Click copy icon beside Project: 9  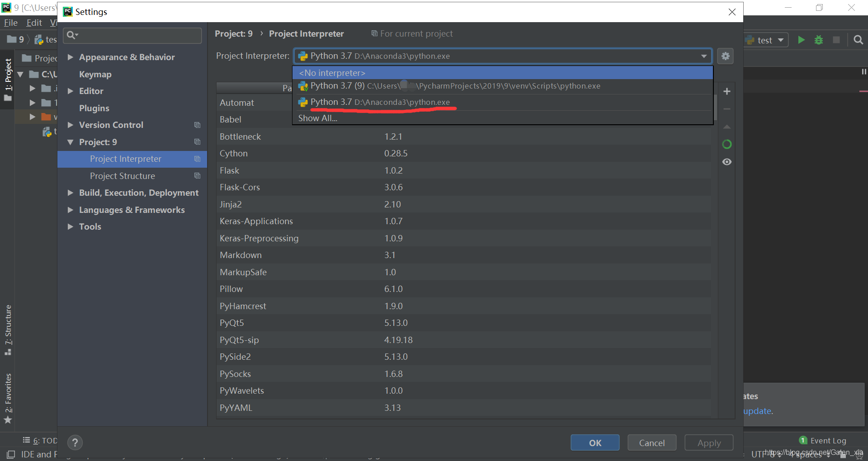coord(197,142)
